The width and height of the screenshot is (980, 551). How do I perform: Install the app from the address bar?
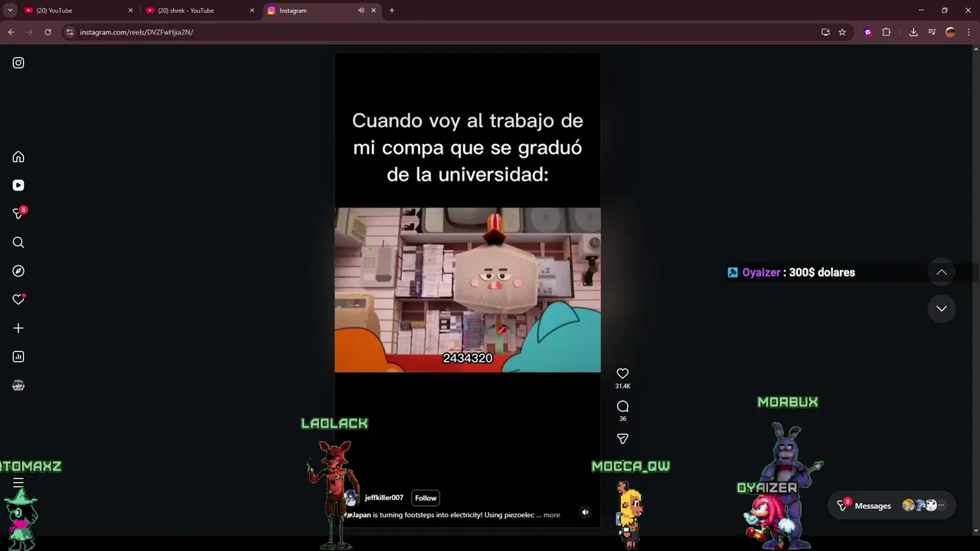[x=825, y=32]
